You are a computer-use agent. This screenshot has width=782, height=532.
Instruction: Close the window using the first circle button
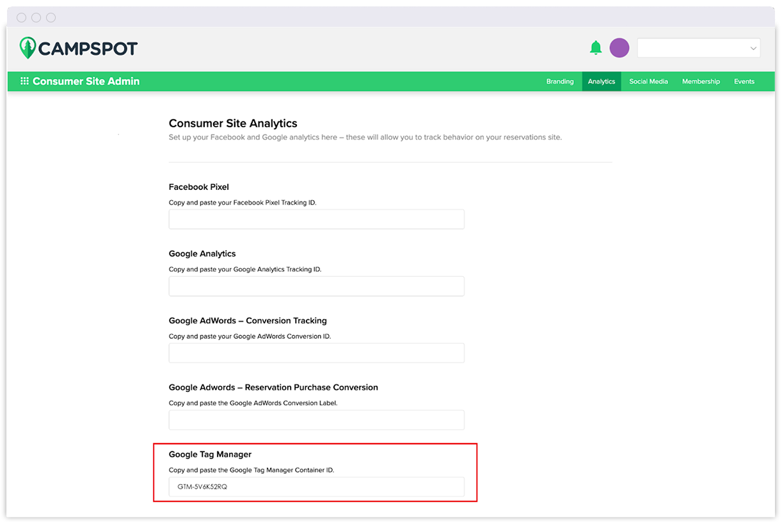(x=22, y=17)
